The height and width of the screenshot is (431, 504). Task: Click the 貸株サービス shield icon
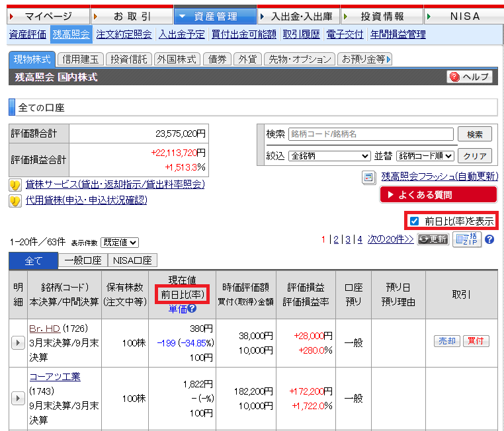pyautogui.click(x=15, y=184)
